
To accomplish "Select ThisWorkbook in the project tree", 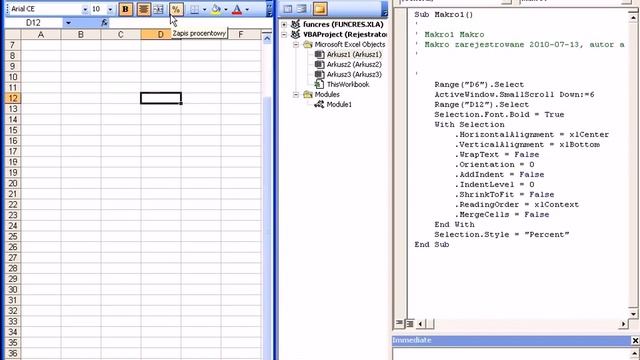I will point(348,84).
